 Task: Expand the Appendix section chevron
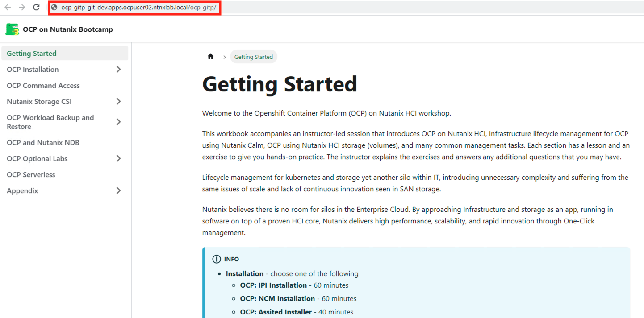click(x=118, y=191)
